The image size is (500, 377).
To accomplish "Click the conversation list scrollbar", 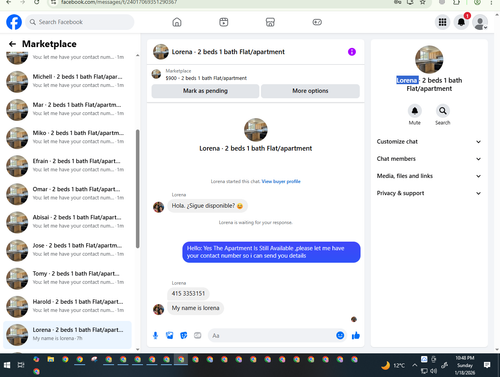I will pyautogui.click(x=138, y=189).
